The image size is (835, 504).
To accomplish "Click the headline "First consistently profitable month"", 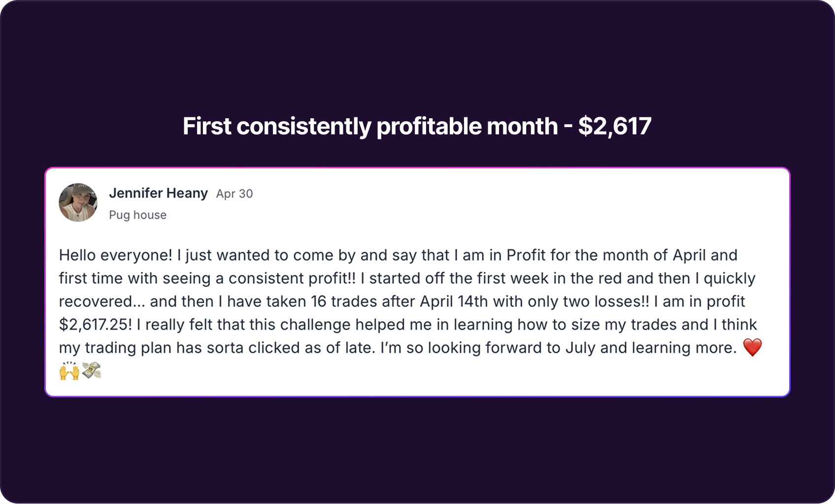I will coord(370,126).
